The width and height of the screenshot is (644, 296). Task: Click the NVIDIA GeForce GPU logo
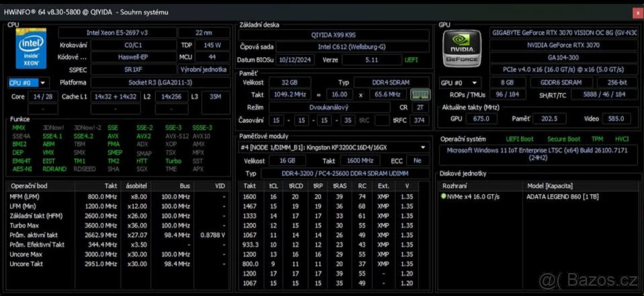[x=461, y=49]
